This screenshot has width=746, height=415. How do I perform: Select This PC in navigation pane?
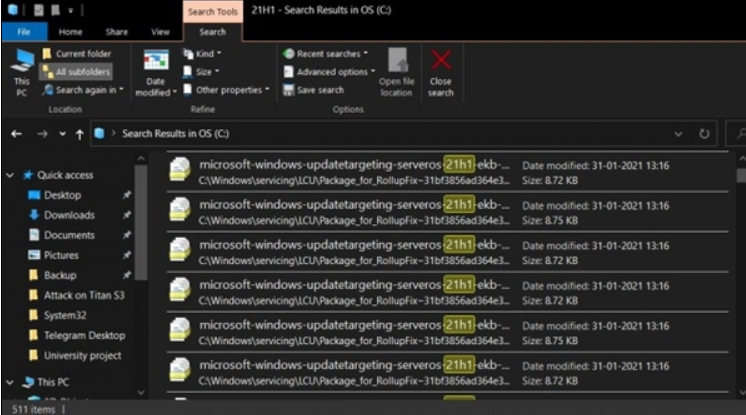[53, 382]
